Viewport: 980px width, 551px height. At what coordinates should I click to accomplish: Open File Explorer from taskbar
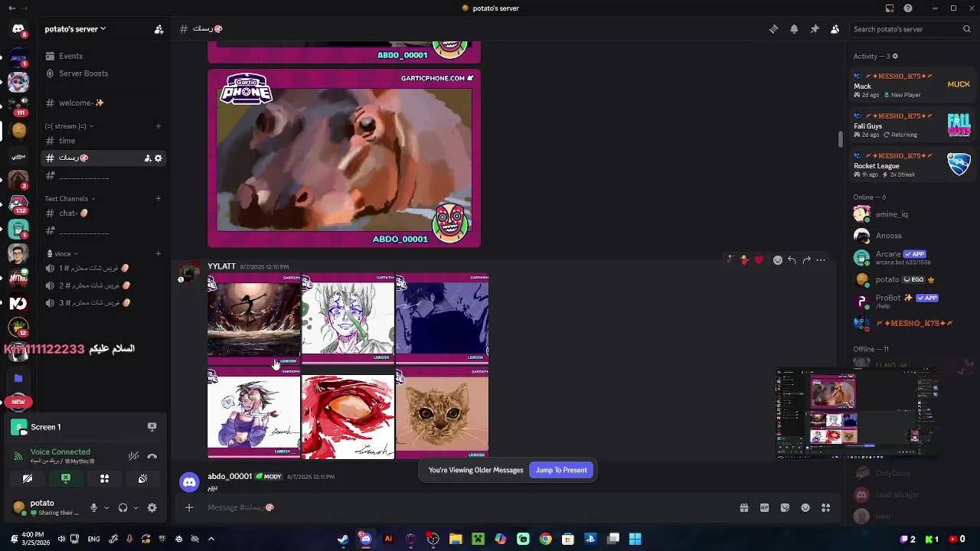(x=456, y=539)
